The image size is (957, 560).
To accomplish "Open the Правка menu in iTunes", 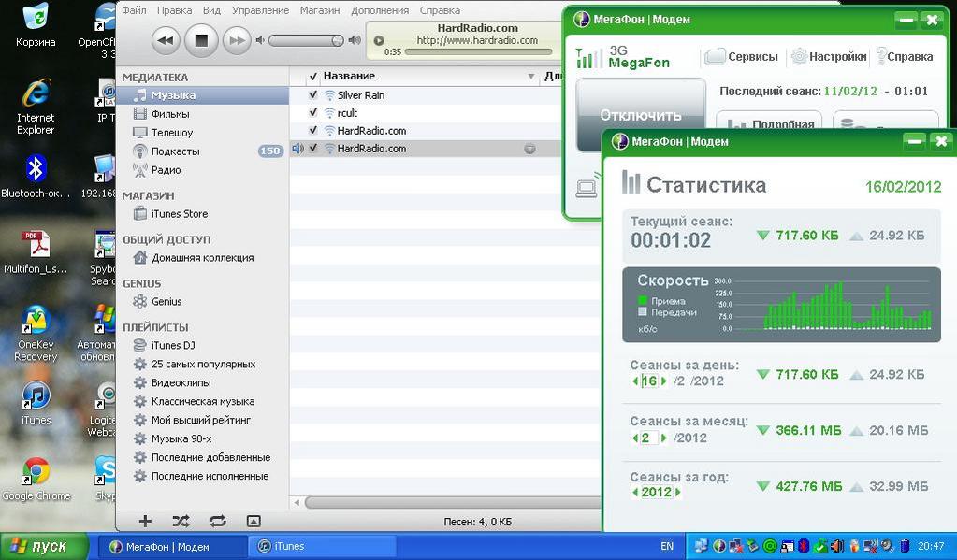I will click(x=174, y=10).
